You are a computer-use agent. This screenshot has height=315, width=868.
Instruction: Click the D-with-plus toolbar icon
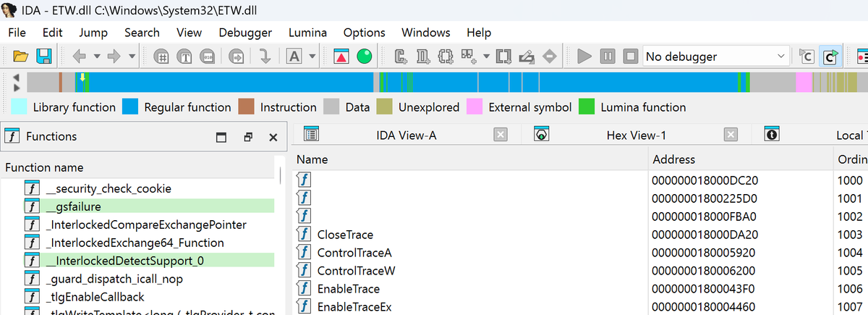[423, 56]
